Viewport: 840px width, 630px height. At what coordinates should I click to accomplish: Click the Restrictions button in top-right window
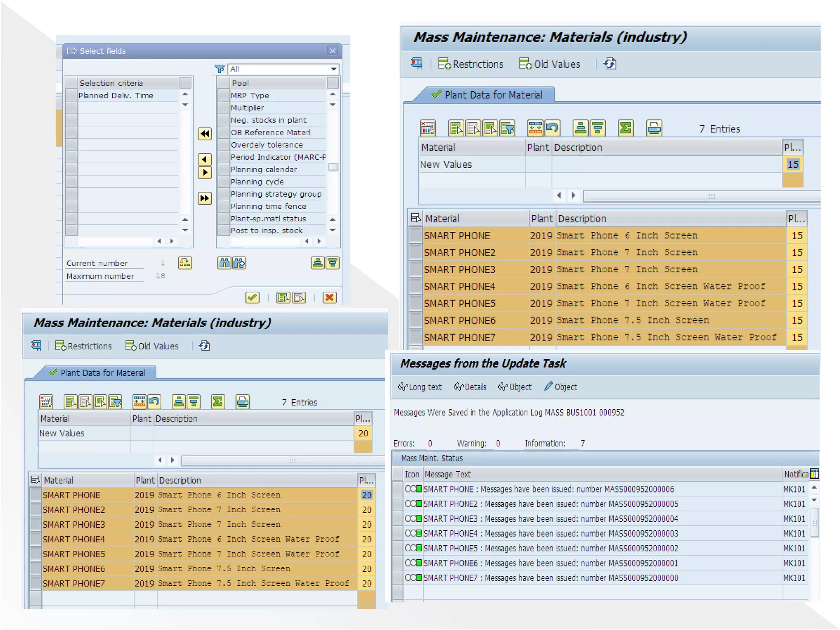coord(471,64)
